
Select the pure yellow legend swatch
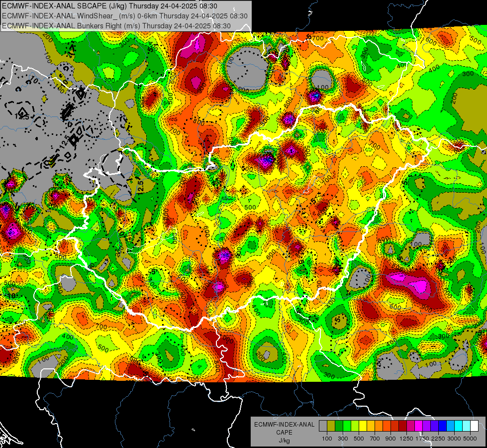click(x=363, y=426)
